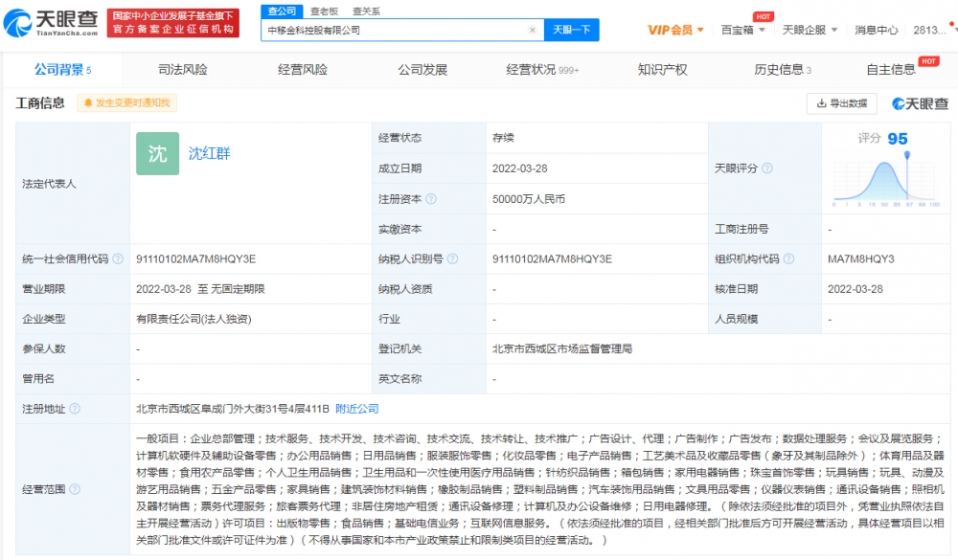Expand the VIP会员 dropdown
Image resolution: width=958 pixels, height=560 pixels.
[x=675, y=30]
